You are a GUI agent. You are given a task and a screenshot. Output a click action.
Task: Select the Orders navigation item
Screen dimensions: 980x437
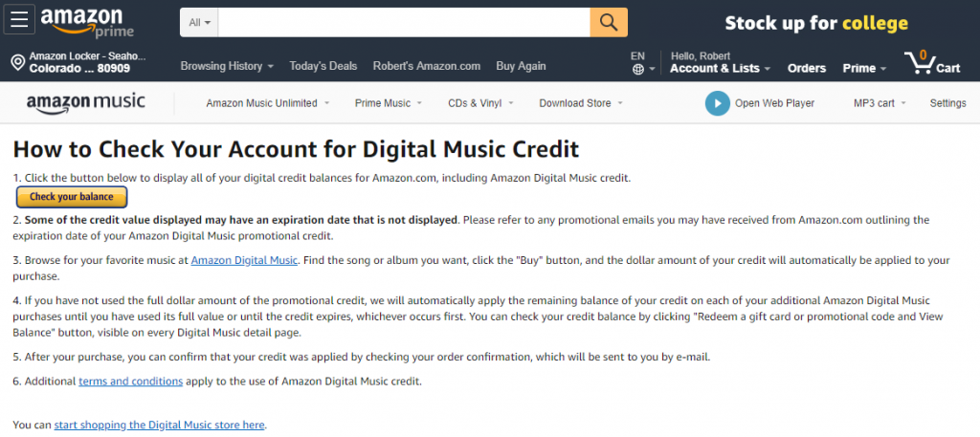pyautogui.click(x=806, y=69)
